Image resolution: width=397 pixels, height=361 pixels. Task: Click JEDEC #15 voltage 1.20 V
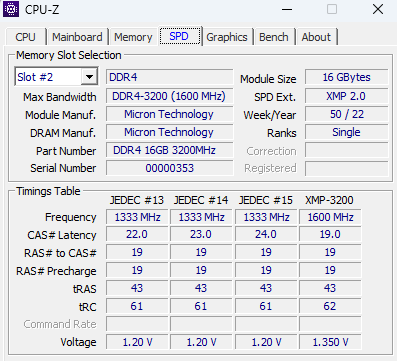(x=266, y=342)
